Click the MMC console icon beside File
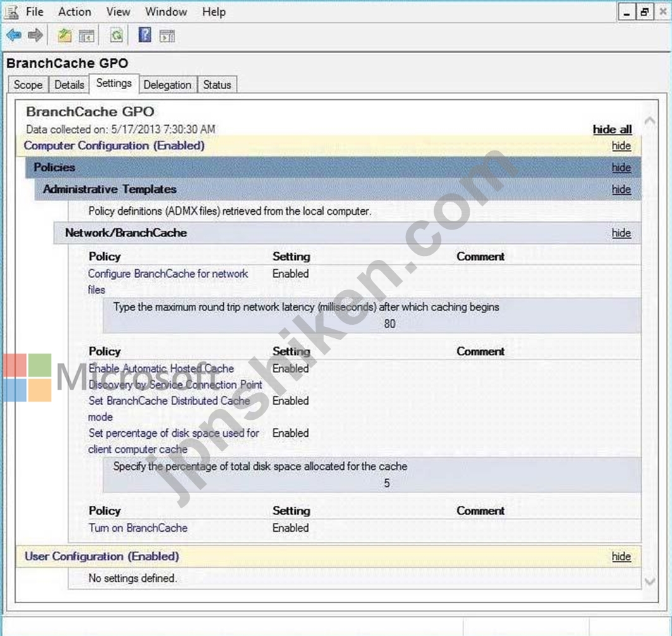The image size is (672, 636). [x=11, y=12]
